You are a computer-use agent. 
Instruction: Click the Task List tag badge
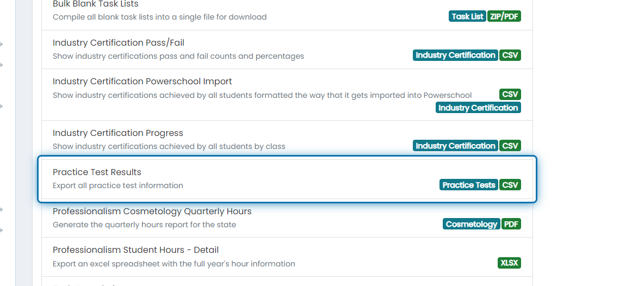467,16
